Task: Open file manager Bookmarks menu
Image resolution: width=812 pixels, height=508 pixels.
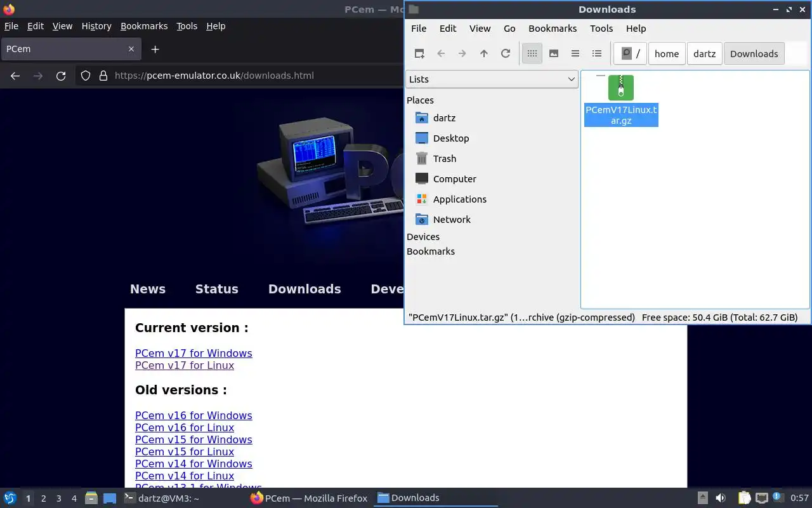Action: (x=553, y=29)
